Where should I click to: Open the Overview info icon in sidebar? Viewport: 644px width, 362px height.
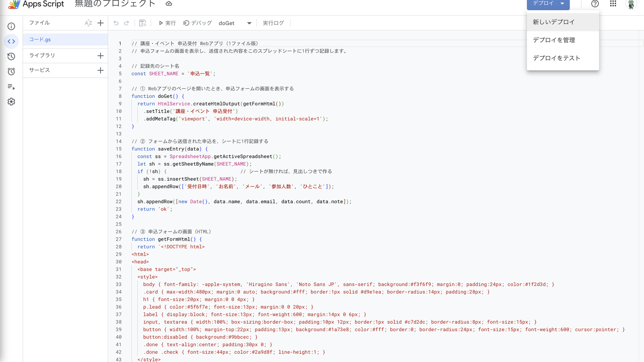[11, 27]
